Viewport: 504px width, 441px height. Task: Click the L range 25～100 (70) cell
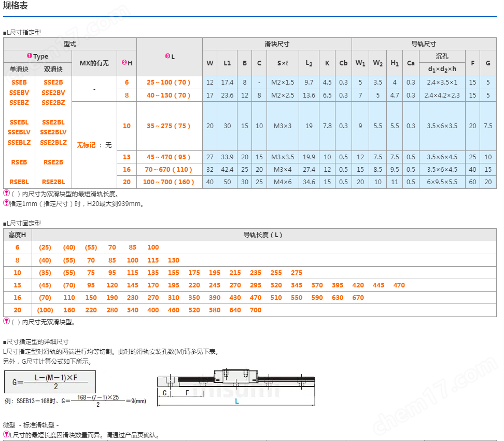(x=170, y=82)
